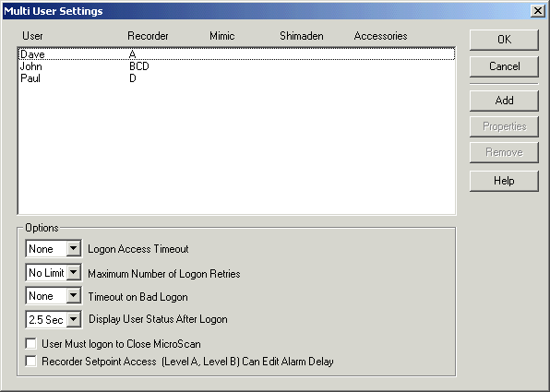
Task: Open Help for multi user settings
Action: coord(504,181)
